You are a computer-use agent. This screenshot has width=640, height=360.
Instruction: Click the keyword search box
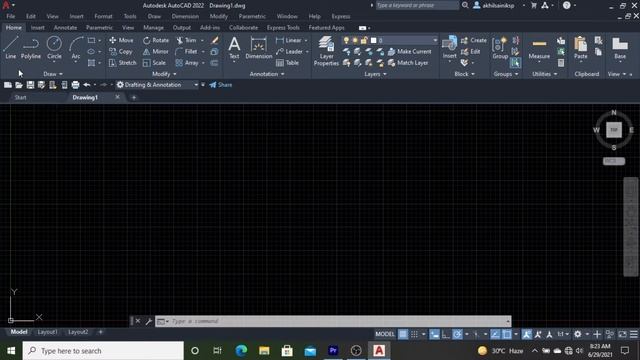coord(417,5)
